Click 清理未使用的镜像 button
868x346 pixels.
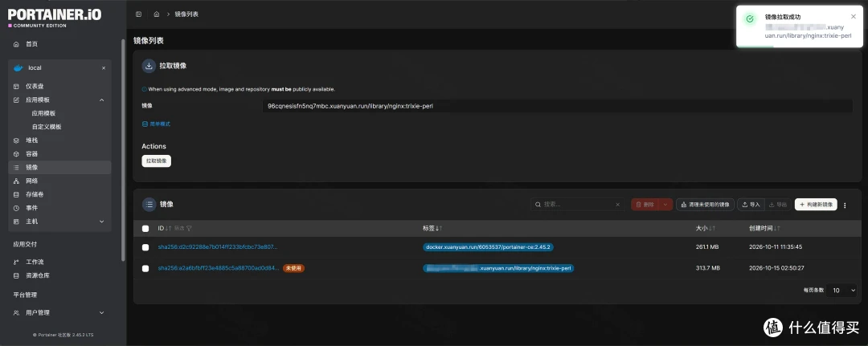(706, 205)
